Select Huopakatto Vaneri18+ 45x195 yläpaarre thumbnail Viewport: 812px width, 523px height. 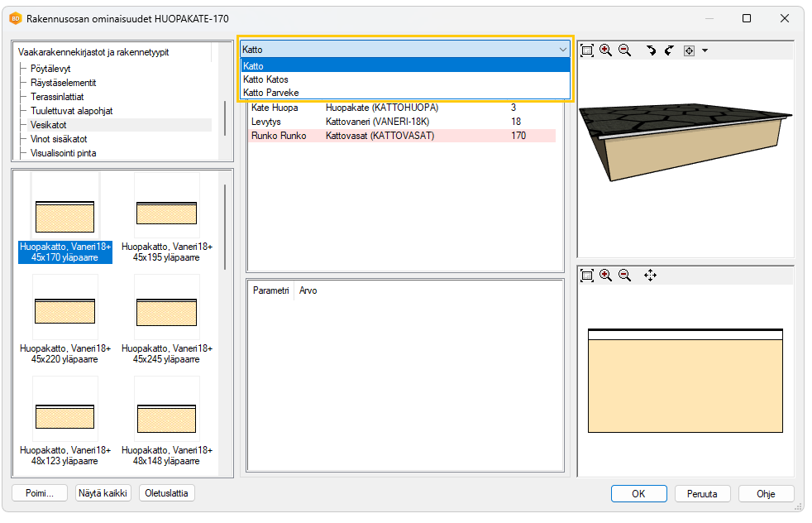tap(167, 218)
